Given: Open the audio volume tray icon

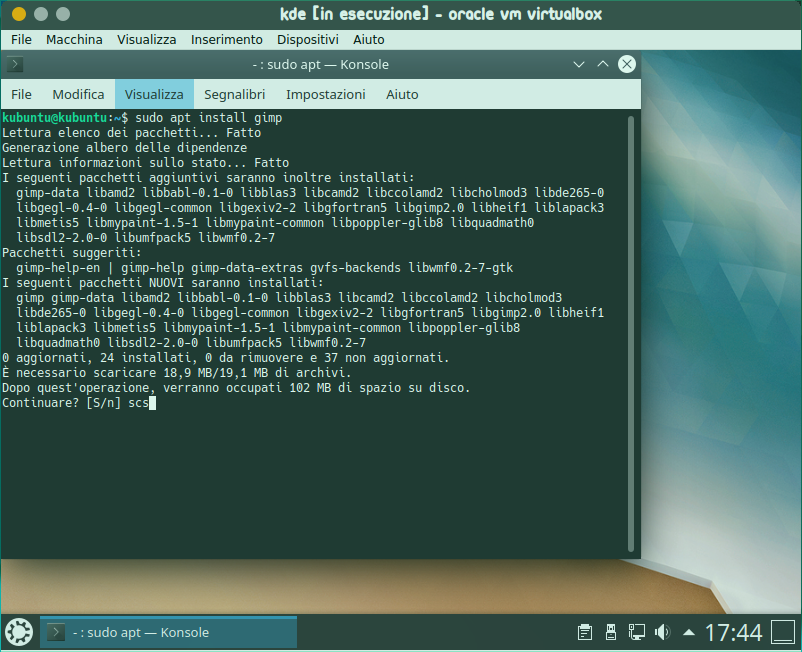Looking at the screenshot, I should pyautogui.click(x=662, y=633).
